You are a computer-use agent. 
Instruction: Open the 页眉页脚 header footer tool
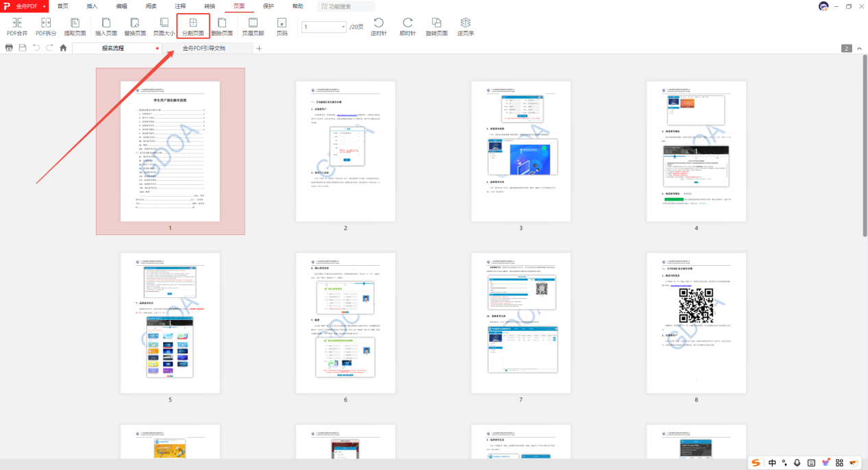(x=253, y=27)
